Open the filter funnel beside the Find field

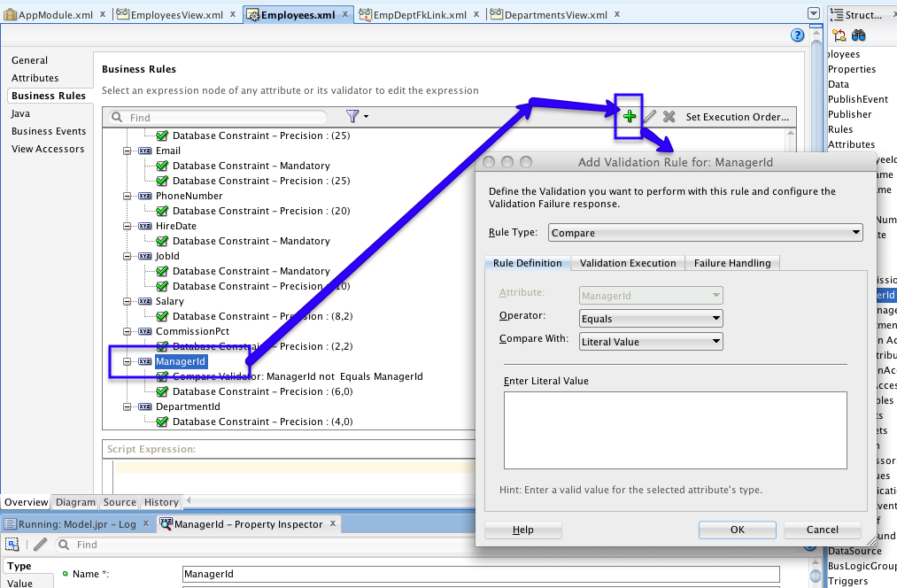tap(352, 116)
